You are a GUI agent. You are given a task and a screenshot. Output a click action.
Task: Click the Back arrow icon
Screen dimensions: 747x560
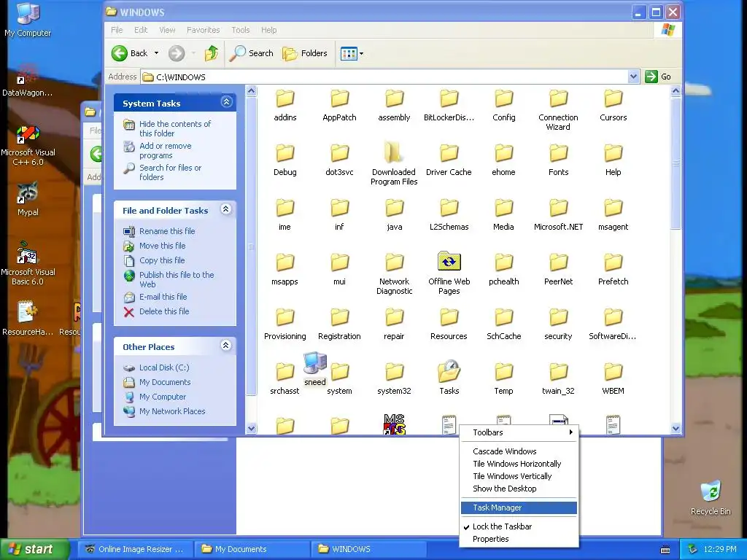(120, 53)
